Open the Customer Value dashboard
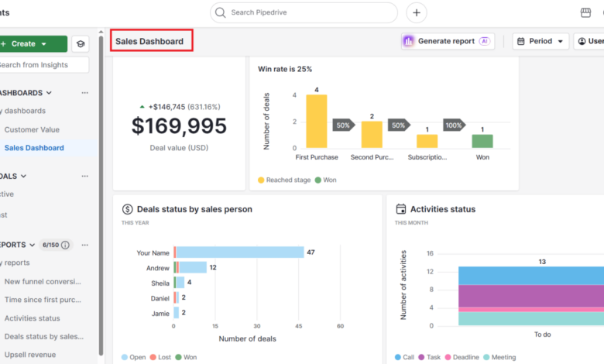 point(32,130)
